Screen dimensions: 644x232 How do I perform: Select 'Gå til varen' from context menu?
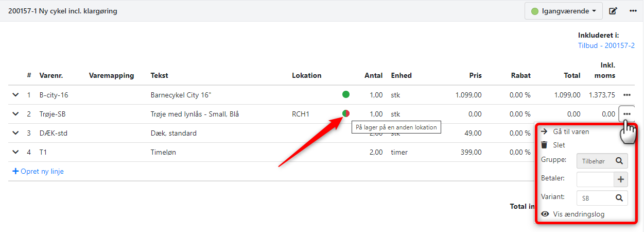570,131
